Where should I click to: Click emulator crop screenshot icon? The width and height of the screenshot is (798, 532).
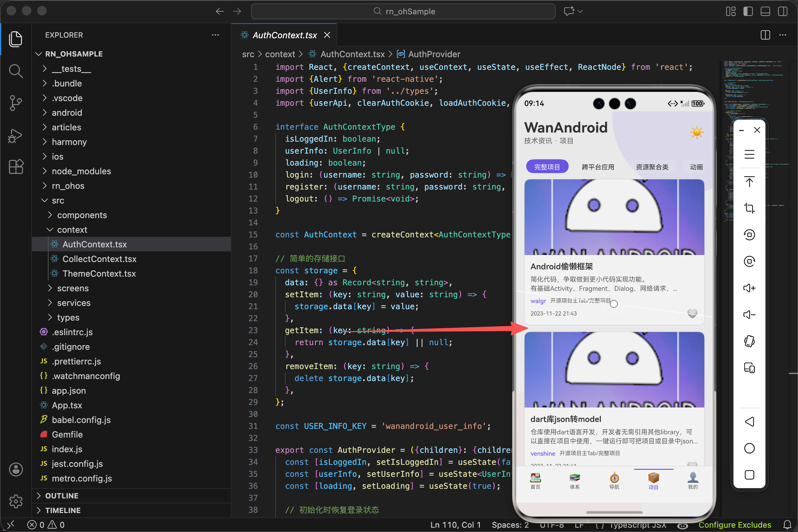[x=749, y=208]
